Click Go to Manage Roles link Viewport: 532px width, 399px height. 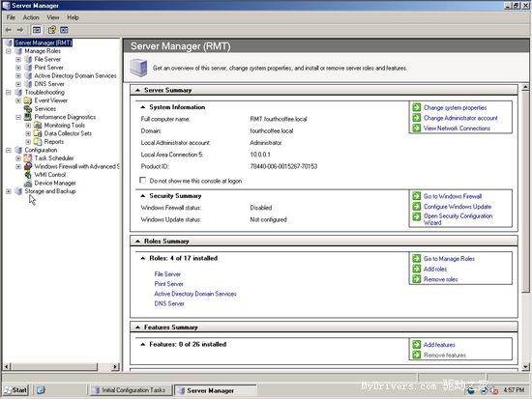coord(449,259)
